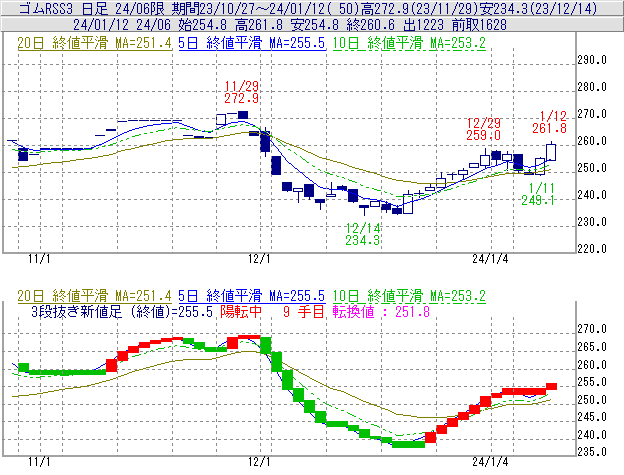This screenshot has height=475, width=624.
Task: Click the 1/12 261.8 peak label
Action: point(550,122)
